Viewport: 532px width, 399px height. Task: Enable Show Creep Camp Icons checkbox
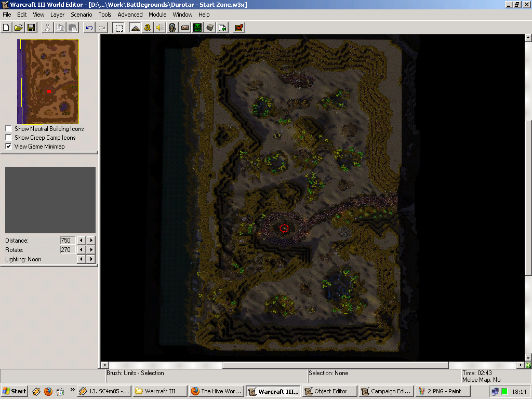[x=8, y=137]
